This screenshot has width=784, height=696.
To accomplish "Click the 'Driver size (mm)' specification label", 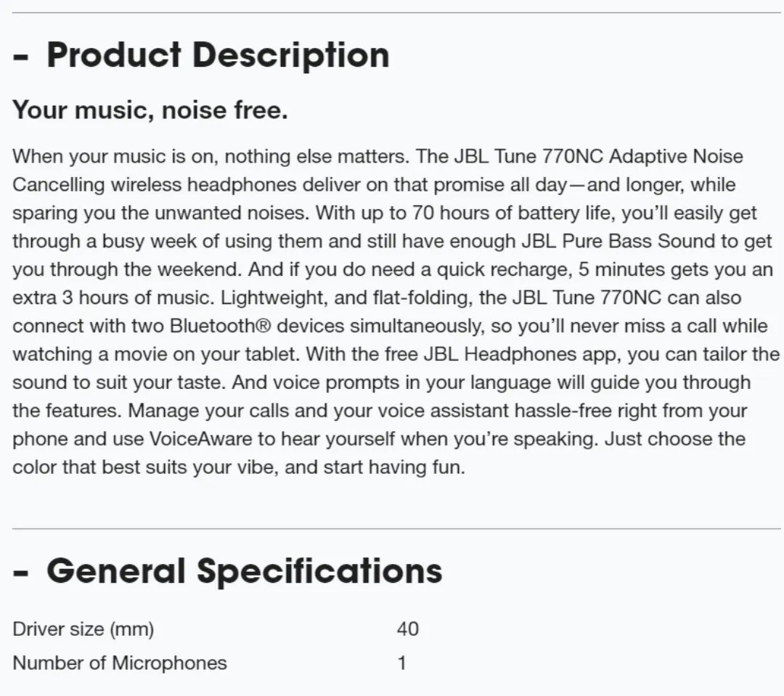I will point(83,629).
